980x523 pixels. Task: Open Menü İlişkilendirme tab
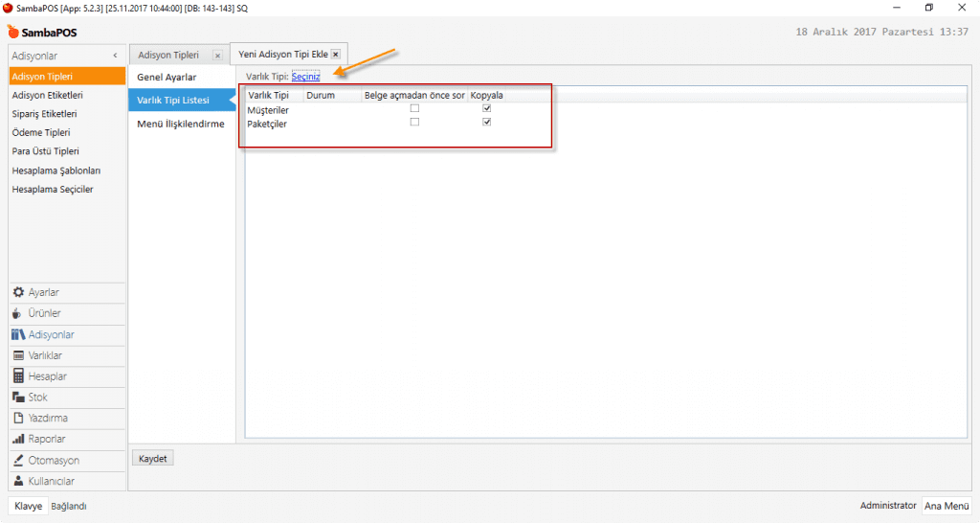(181, 124)
